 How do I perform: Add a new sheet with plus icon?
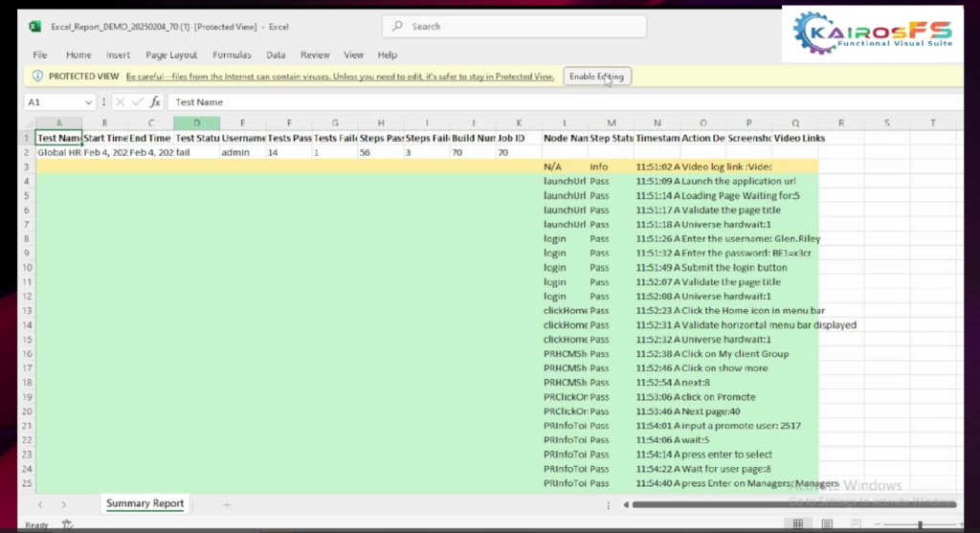coord(227,503)
